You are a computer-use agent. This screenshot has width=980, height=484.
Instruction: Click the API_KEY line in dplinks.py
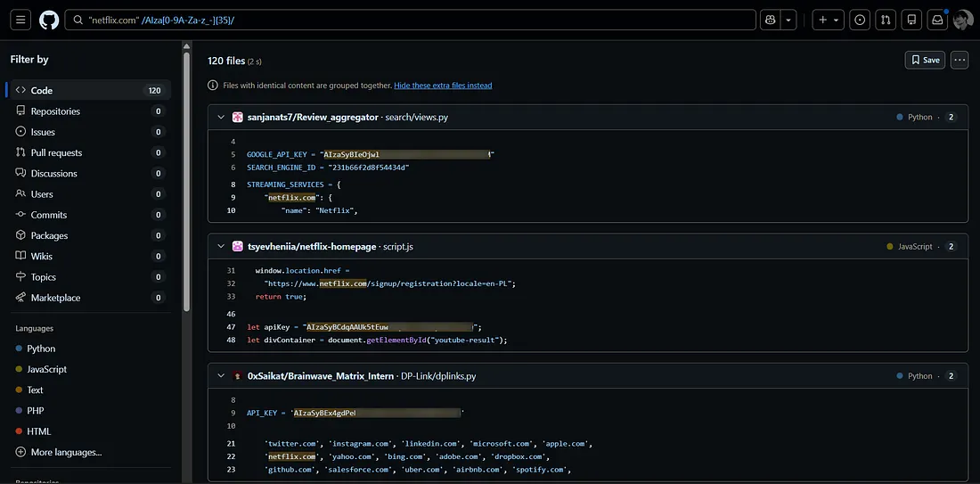coord(355,413)
